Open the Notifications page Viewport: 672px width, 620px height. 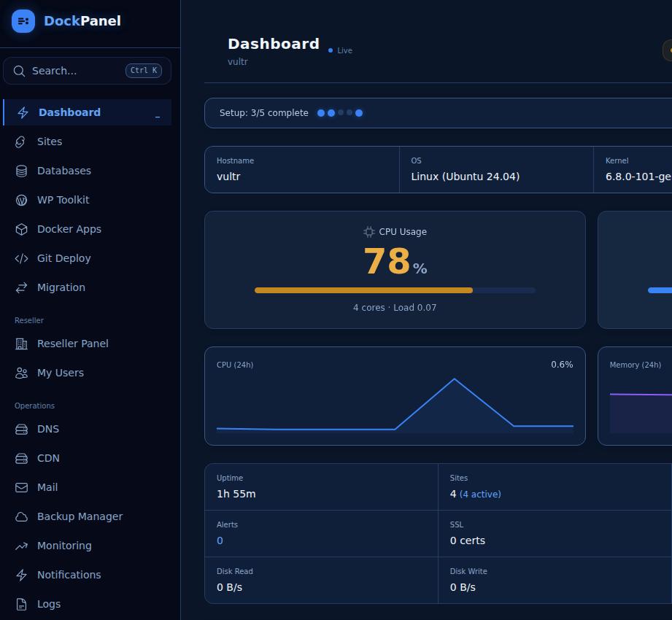pyautogui.click(x=87, y=575)
